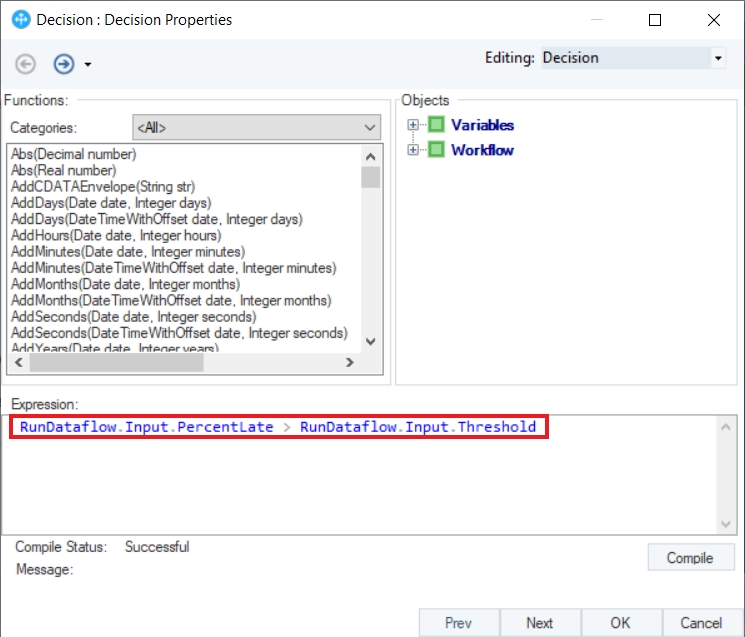Click inside the Expression text box

pos(360,475)
